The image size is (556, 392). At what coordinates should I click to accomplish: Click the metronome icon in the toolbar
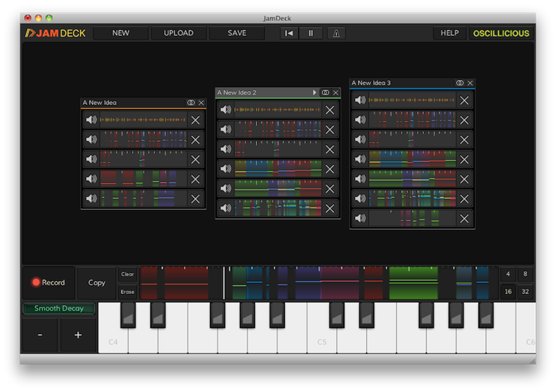click(336, 33)
